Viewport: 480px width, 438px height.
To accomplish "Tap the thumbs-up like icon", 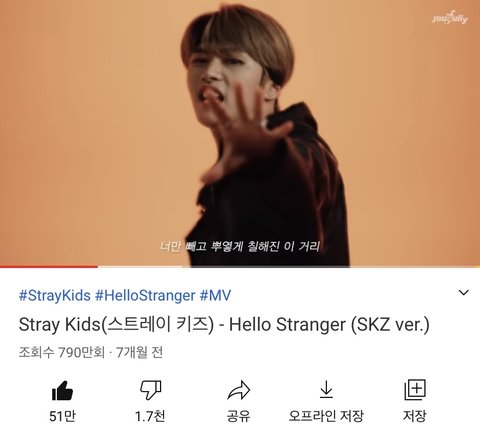I will pyautogui.click(x=62, y=390).
